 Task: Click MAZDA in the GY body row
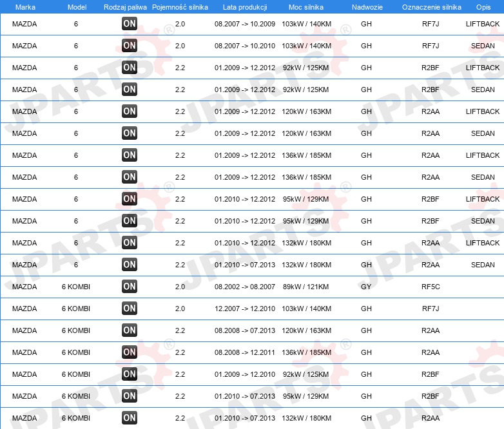tap(24, 287)
